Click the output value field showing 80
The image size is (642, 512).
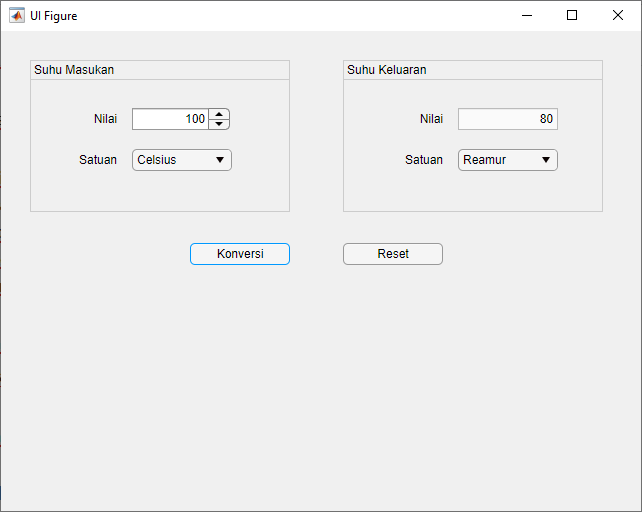coord(507,119)
